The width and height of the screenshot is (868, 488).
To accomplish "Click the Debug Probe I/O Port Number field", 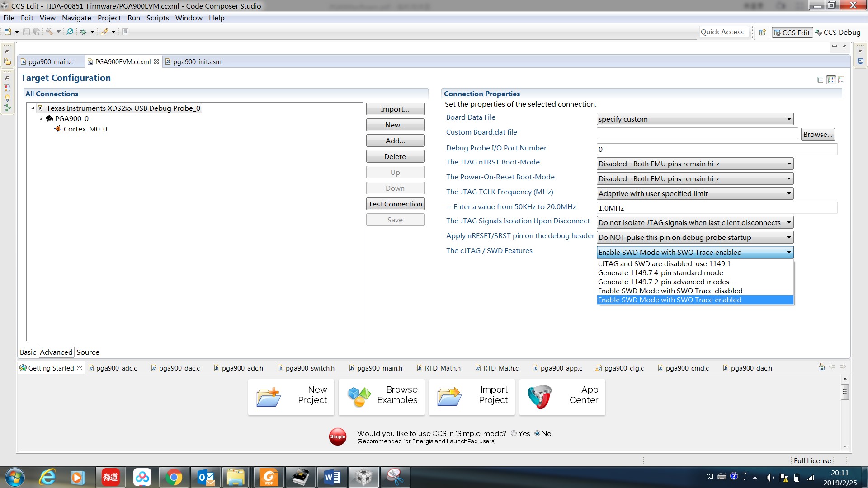I will point(717,150).
